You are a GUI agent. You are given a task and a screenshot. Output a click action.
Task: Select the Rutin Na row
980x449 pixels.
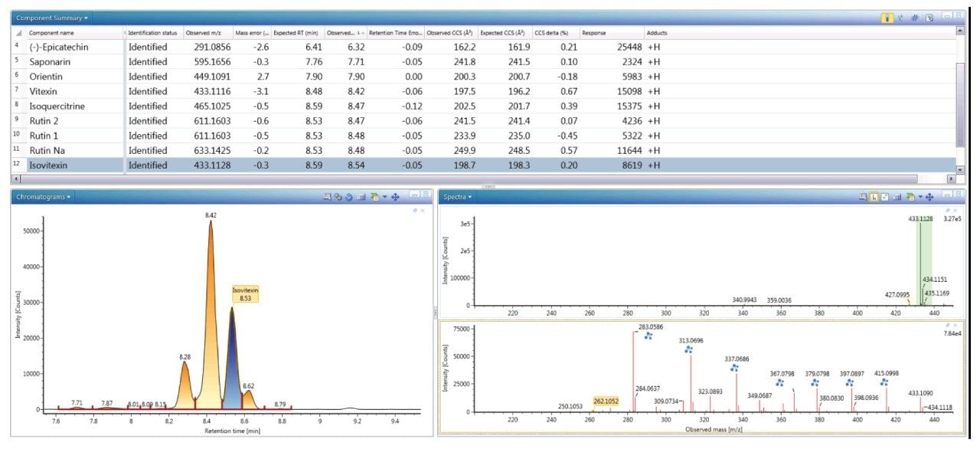click(484, 150)
